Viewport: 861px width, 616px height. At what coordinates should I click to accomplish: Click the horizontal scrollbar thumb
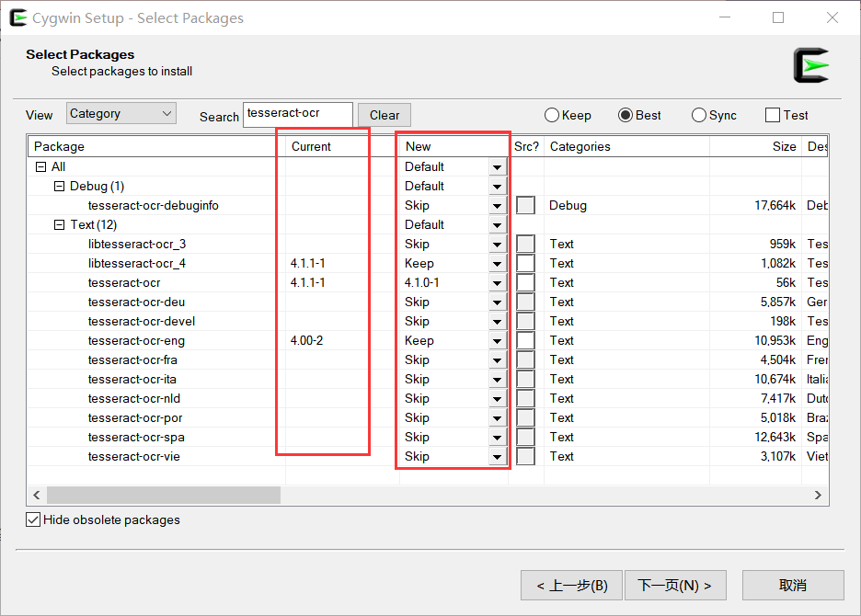point(164,495)
